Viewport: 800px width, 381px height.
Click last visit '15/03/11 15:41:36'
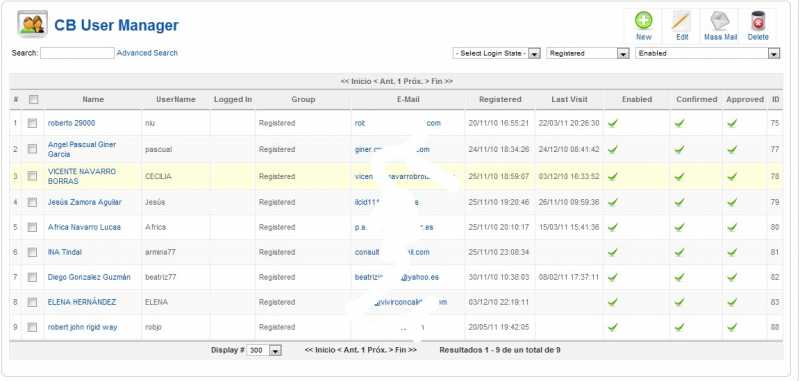point(569,227)
